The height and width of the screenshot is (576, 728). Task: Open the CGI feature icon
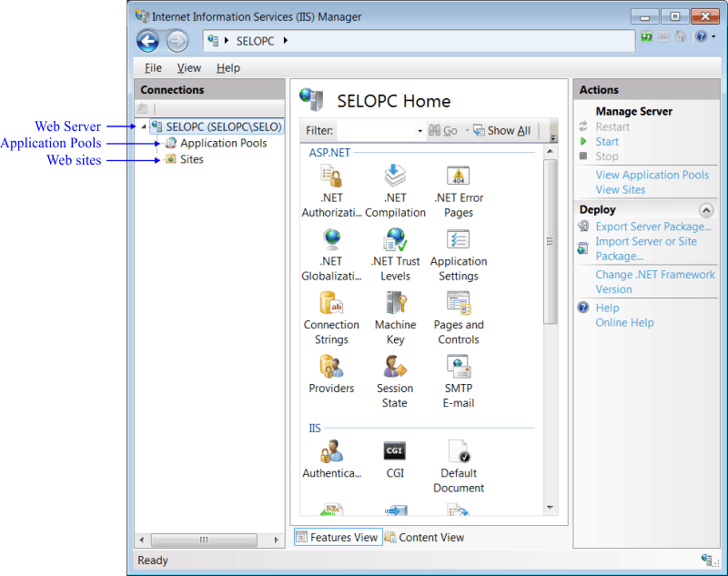point(395,450)
